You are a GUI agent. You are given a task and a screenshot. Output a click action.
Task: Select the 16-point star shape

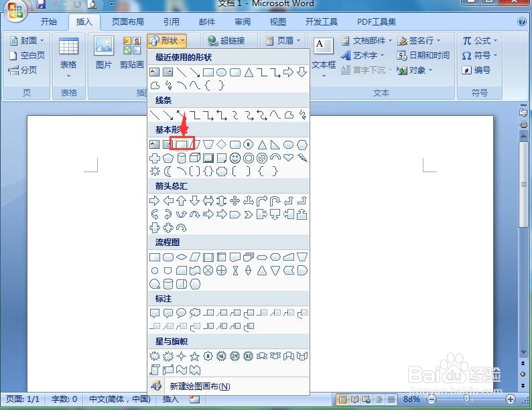[221, 356]
